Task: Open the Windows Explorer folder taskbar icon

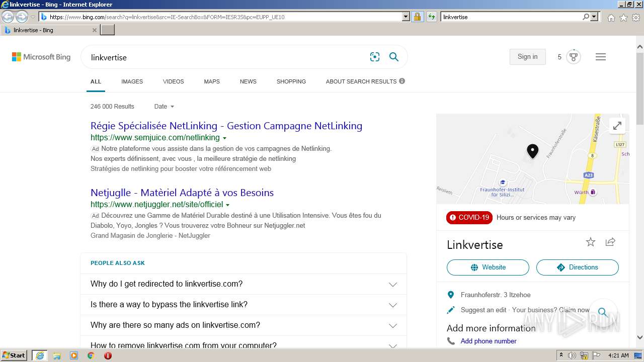Action: pos(57,355)
